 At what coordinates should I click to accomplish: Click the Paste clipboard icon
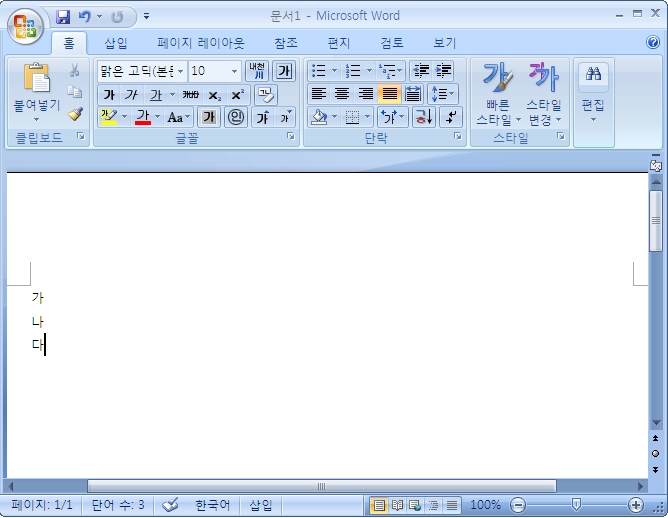point(37,78)
